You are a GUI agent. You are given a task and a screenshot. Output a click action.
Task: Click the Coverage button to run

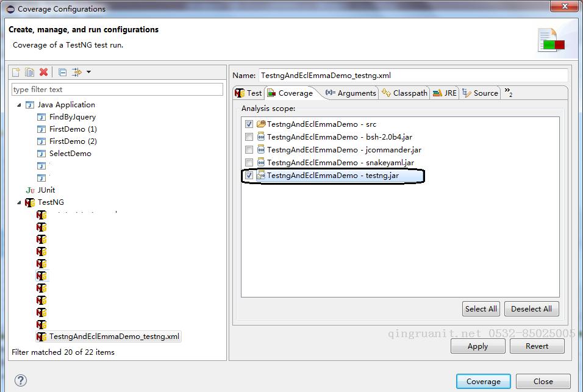click(484, 381)
